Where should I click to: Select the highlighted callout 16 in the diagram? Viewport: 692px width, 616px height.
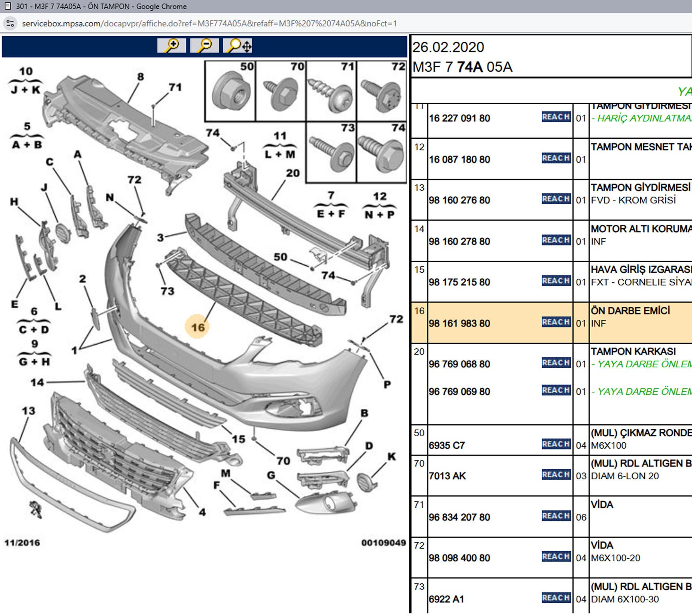pos(198,327)
